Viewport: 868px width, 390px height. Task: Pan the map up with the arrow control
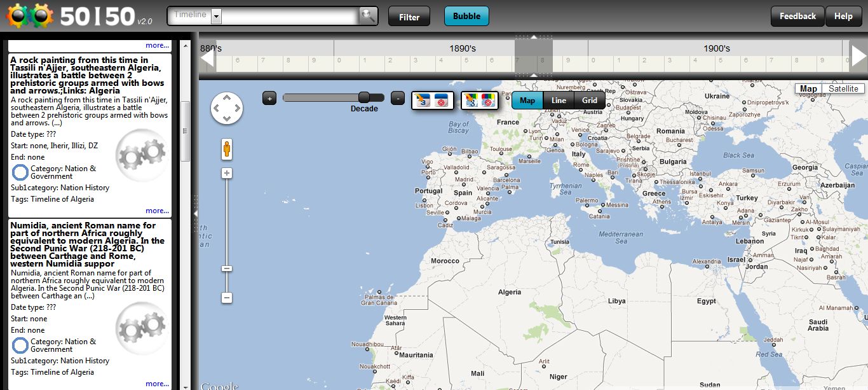(x=227, y=98)
